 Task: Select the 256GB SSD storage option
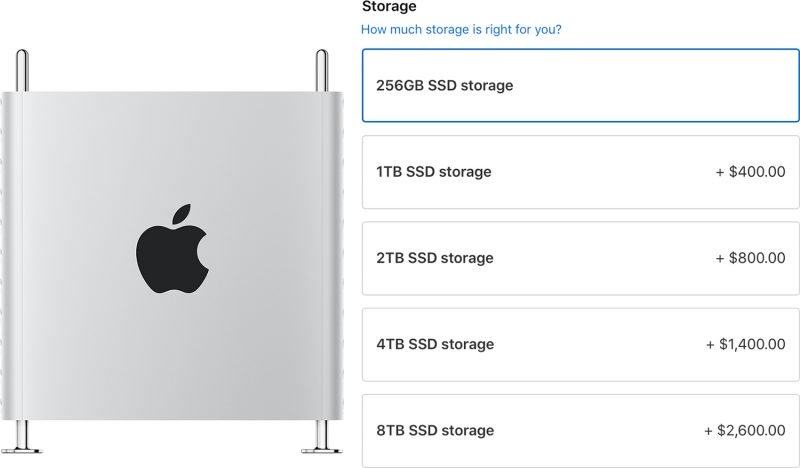[x=581, y=85]
